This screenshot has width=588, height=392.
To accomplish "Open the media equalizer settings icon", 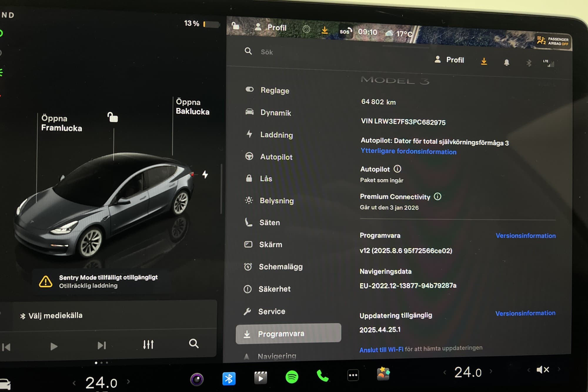I will (148, 344).
